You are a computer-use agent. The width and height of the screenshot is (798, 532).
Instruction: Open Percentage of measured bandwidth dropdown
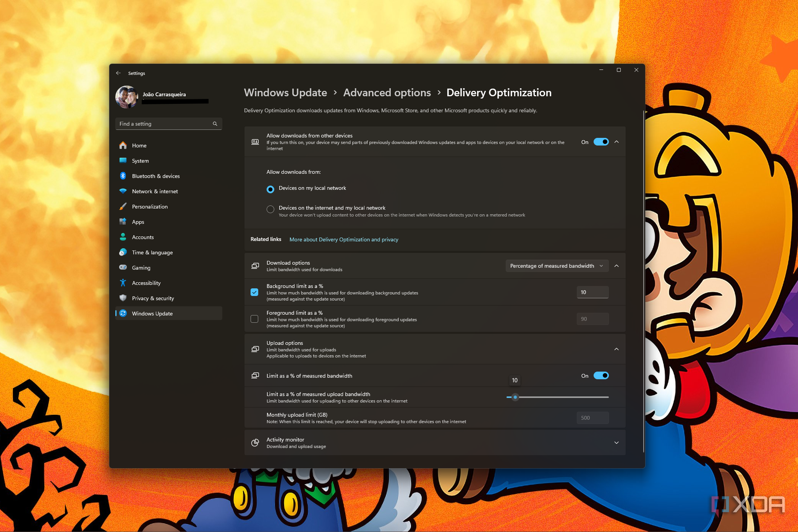(557, 266)
